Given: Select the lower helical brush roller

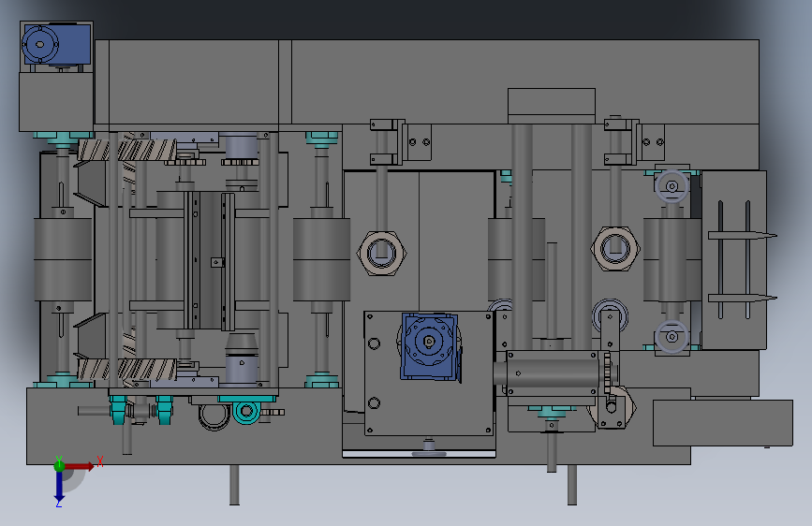Looking at the screenshot, I should click(127, 370).
